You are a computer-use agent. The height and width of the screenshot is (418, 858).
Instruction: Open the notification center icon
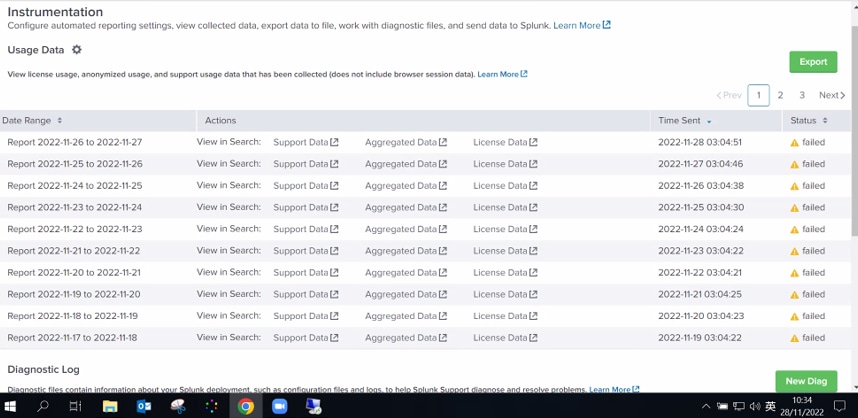[x=839, y=406]
